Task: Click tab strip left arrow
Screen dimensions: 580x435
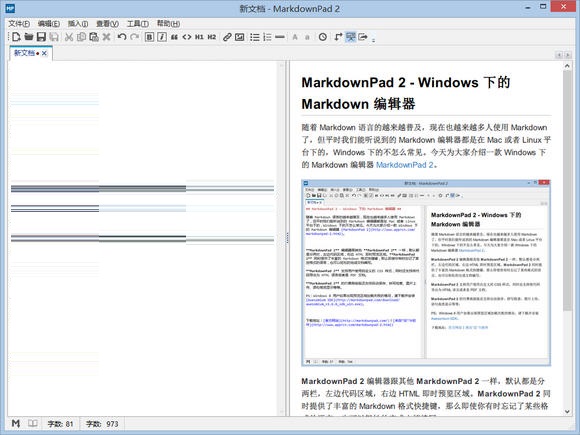Action: tap(559, 55)
